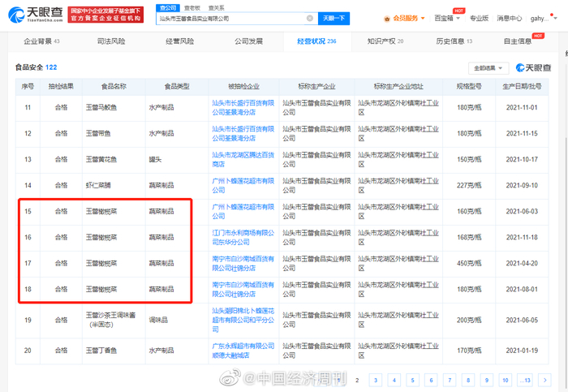Viewport: 568px width, 392px height.
Task: Open the 会员服务 dropdown menu
Action: click(408, 18)
